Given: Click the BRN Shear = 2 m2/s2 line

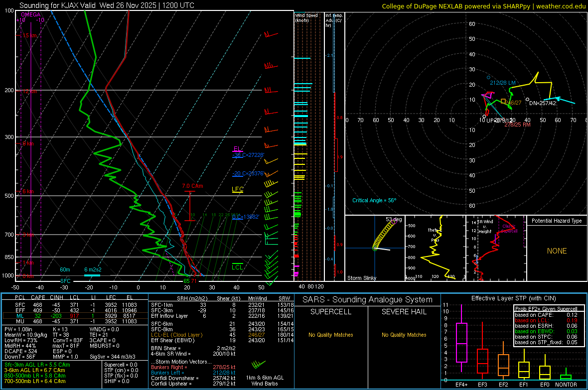Looking at the screenshot, I should (x=193, y=348).
